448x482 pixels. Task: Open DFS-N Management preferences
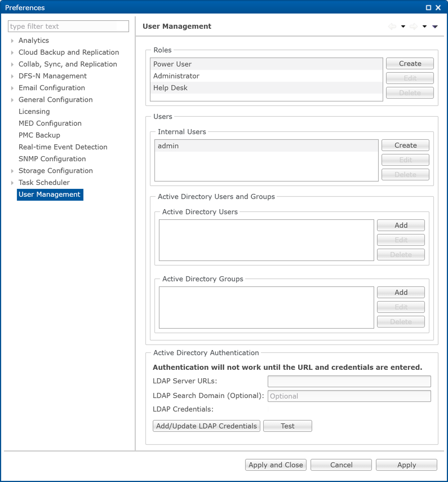coord(52,76)
